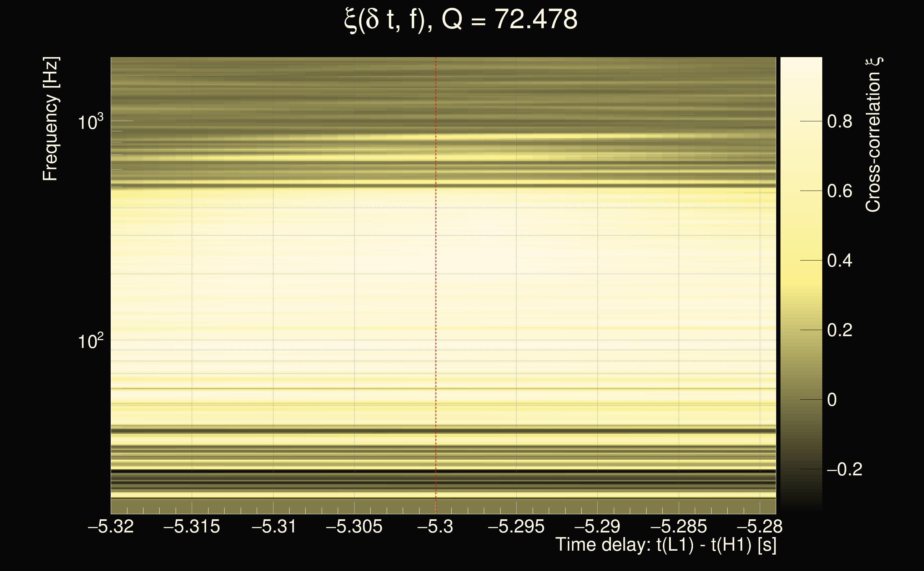The image size is (924, 571).
Task: Click the 0.4 label beside the colorbar
Action: pyautogui.click(x=839, y=261)
